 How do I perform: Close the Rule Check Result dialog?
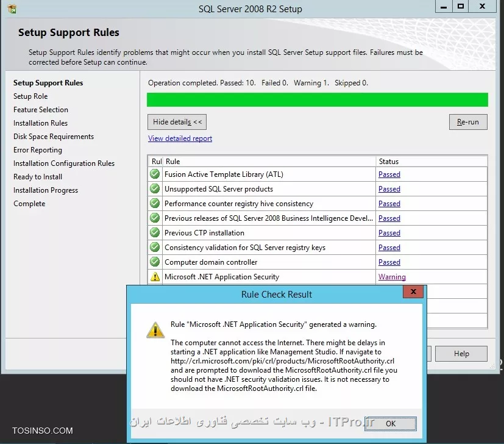click(x=413, y=292)
